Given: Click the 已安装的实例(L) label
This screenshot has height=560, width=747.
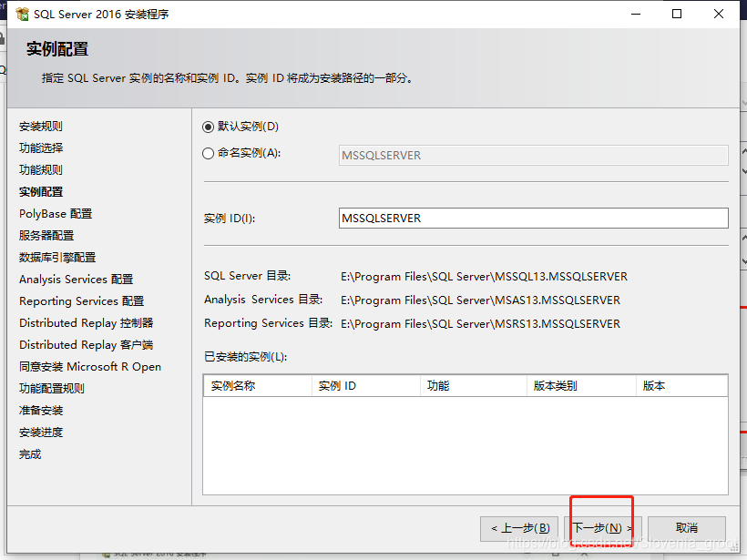Looking at the screenshot, I should 245,357.
